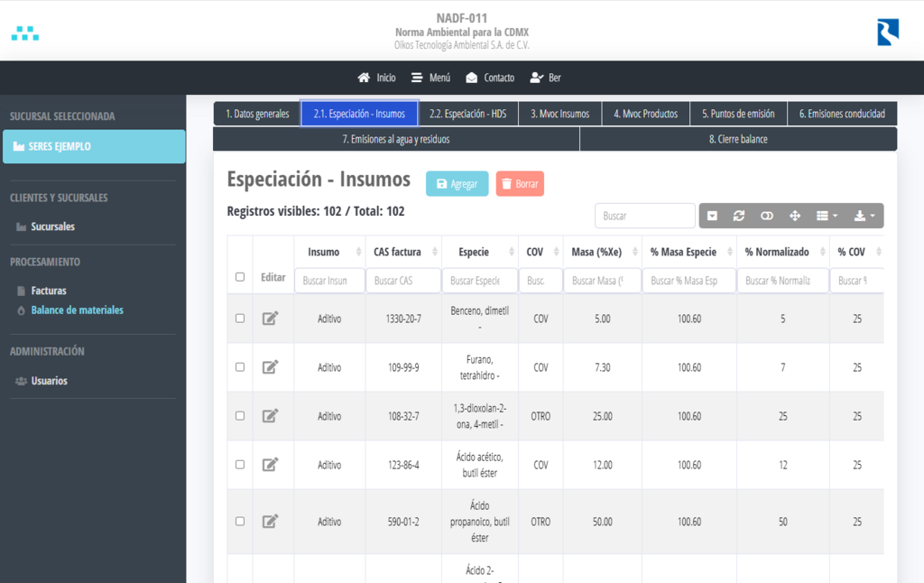Screen dimensions: 924x583
Task: Click the edit icon for CAS 1330-20-7 row
Action: tap(270, 319)
